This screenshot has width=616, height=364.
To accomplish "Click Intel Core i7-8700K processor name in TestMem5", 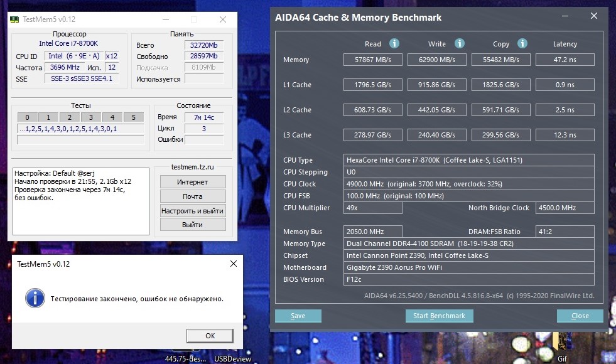I will click(x=68, y=43).
